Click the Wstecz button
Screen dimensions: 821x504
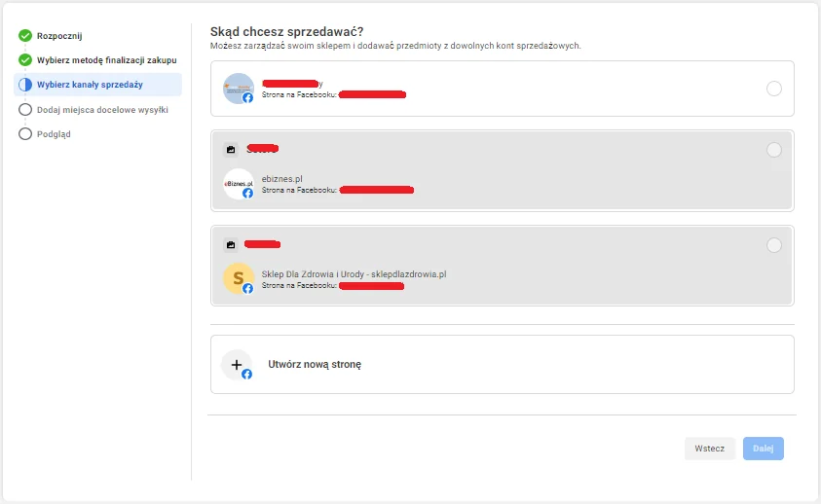(709, 449)
